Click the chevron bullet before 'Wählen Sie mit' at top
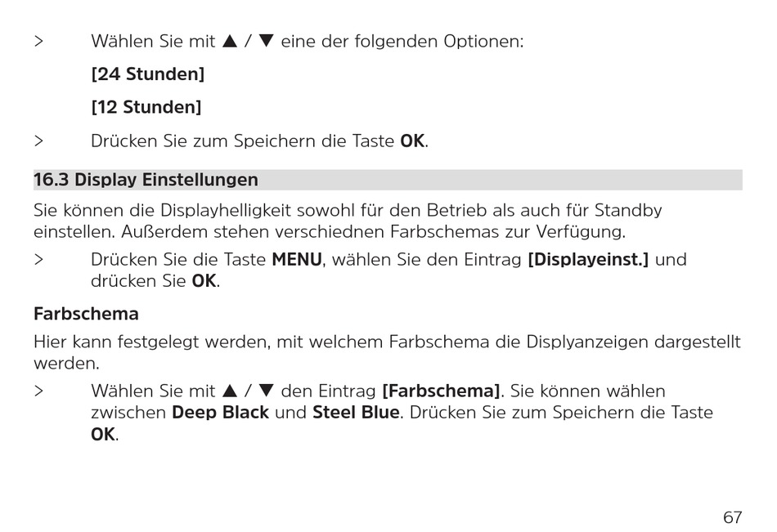This screenshot has height=532, width=777. click(x=38, y=41)
